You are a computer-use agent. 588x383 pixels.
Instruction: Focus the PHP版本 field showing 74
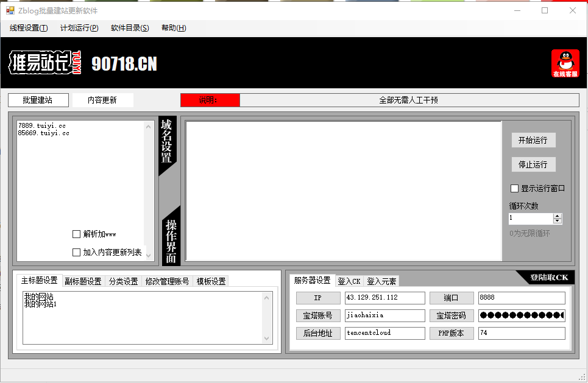click(522, 333)
